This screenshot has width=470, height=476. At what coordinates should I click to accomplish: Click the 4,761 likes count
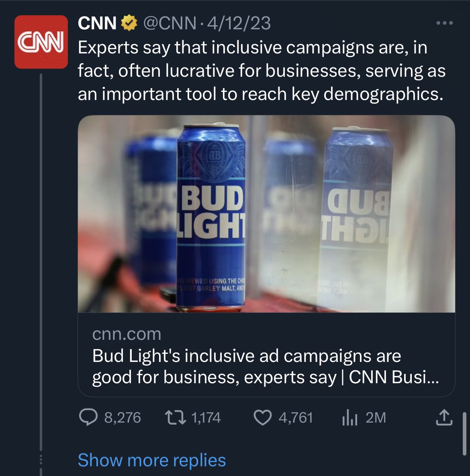tap(296, 418)
